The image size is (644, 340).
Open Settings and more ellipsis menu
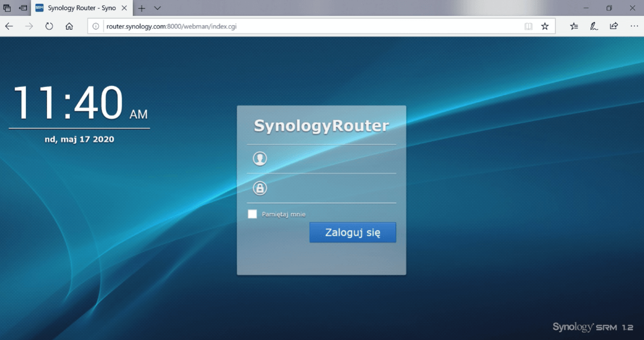click(634, 26)
